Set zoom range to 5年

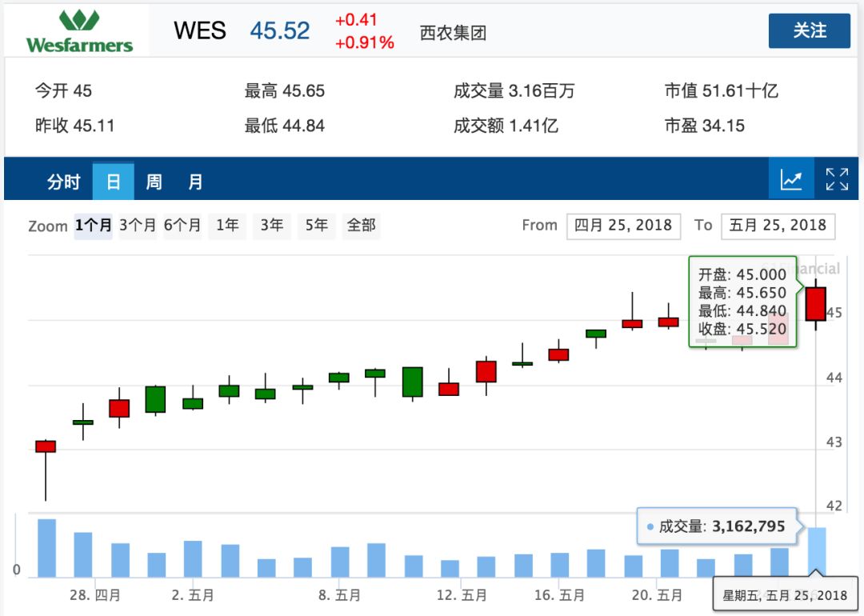pyautogui.click(x=316, y=226)
